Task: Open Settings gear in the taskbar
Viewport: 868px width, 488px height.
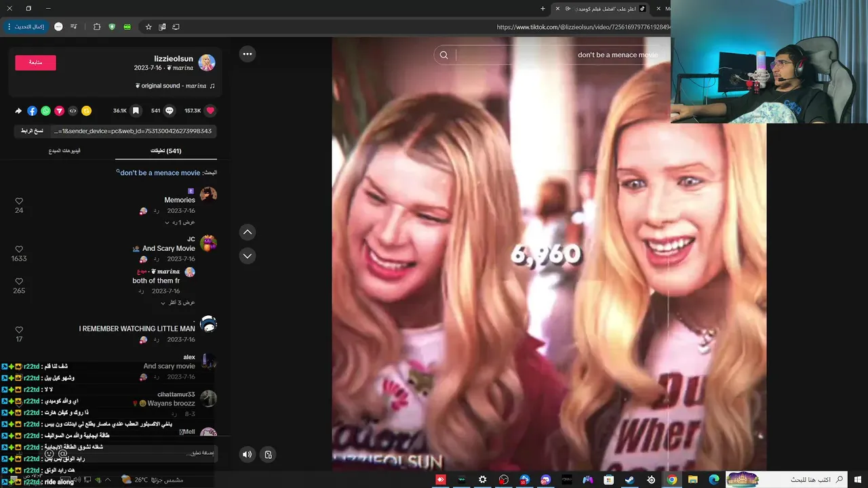Action: click(x=482, y=480)
